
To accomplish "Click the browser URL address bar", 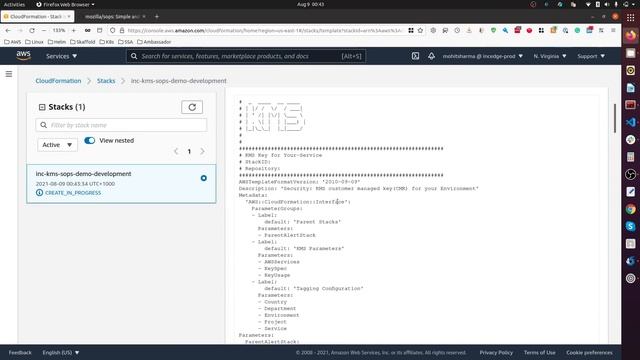I will point(264,30).
